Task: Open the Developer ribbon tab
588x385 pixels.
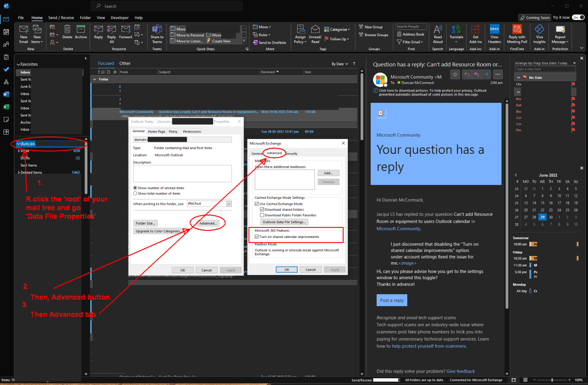Action: pyautogui.click(x=120, y=18)
